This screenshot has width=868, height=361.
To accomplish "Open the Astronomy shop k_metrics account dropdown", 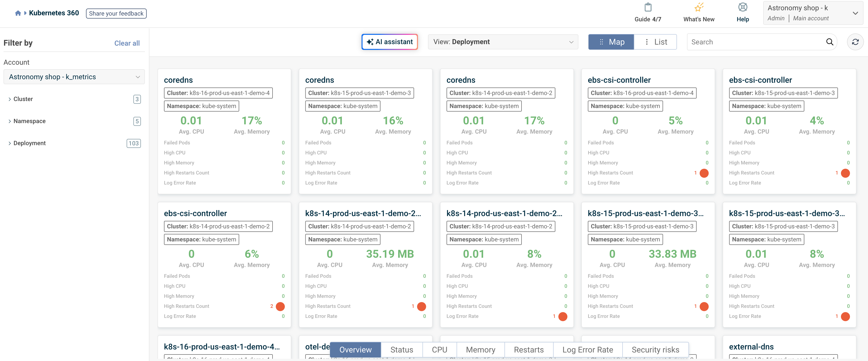I will tap(74, 77).
